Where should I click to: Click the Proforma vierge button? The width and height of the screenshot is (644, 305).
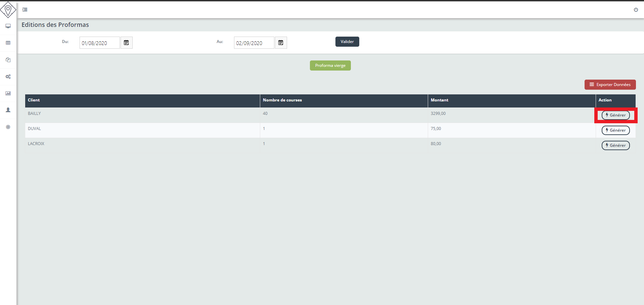pyautogui.click(x=330, y=66)
